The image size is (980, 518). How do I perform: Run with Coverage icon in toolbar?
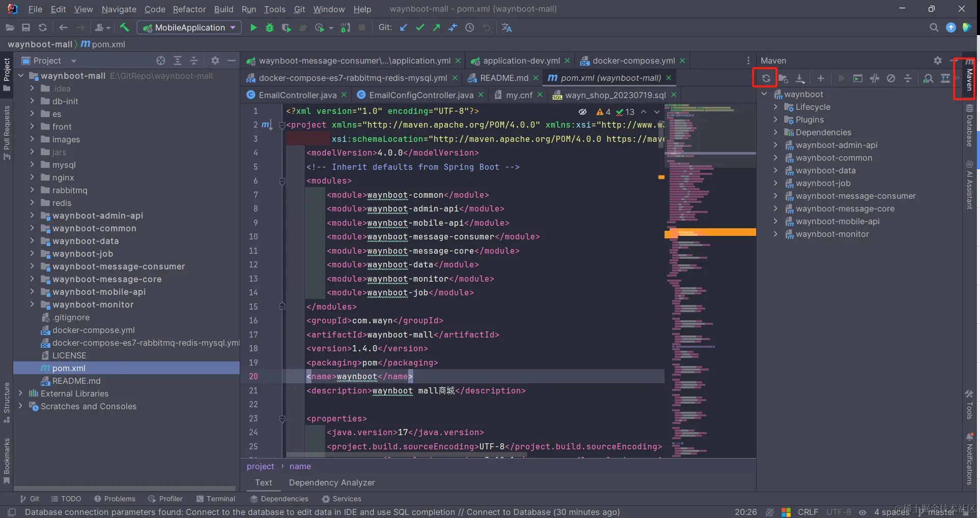coord(286,28)
